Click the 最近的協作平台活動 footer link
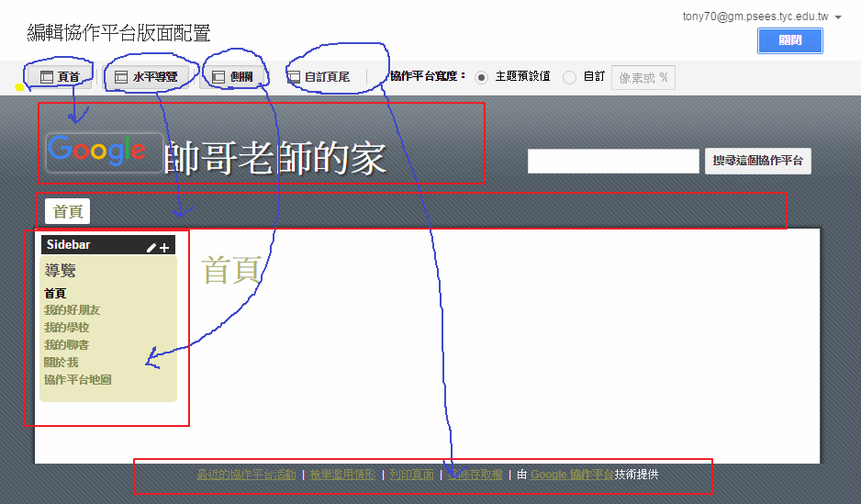 tap(246, 475)
